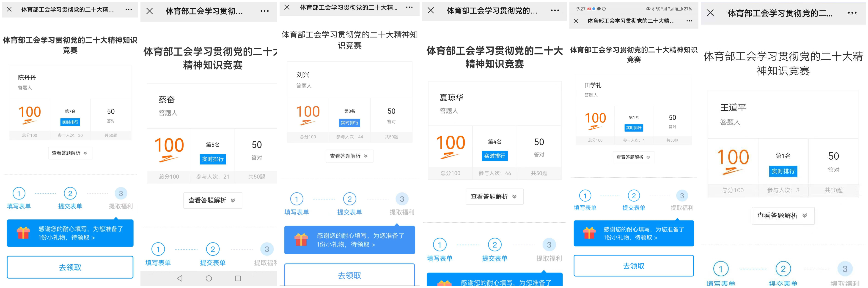Tap blue gift banner under 刘兴's steps
Viewport: 868px width, 288px height.
click(349, 240)
